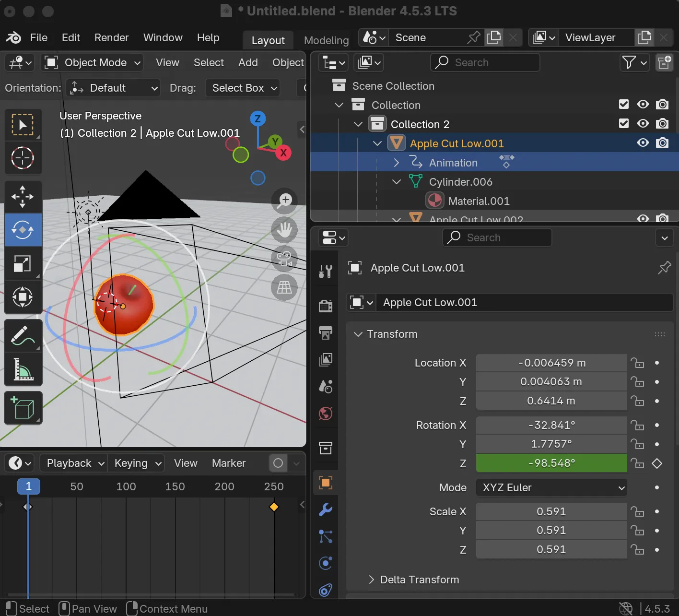Open the Render menu

(111, 37)
